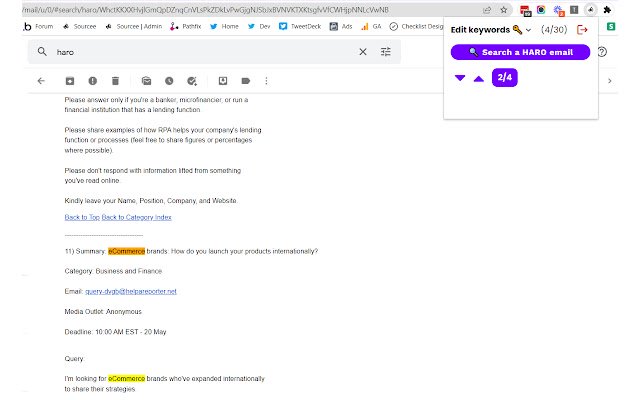
Task: Open the Checklist Design bookmark
Action: coord(416,27)
